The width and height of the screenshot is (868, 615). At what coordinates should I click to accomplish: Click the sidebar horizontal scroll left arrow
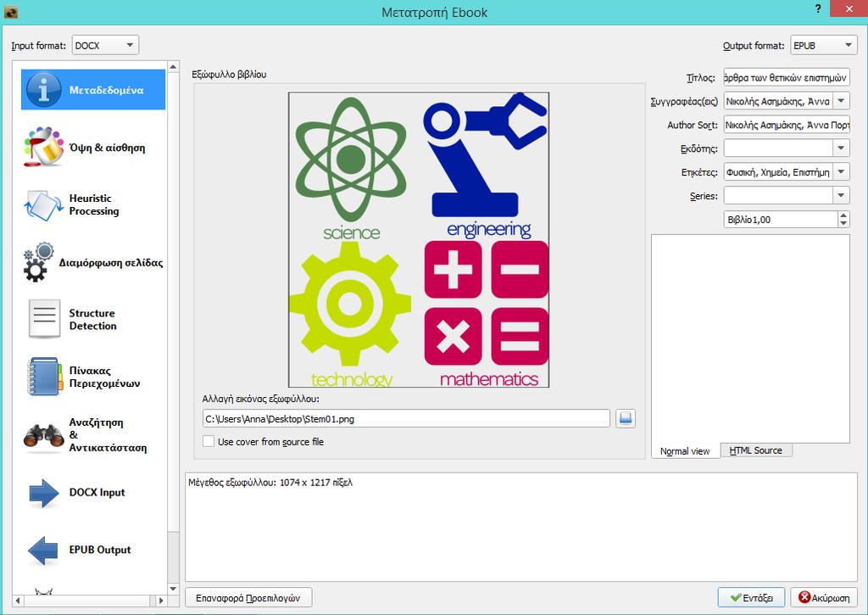pyautogui.click(x=18, y=600)
